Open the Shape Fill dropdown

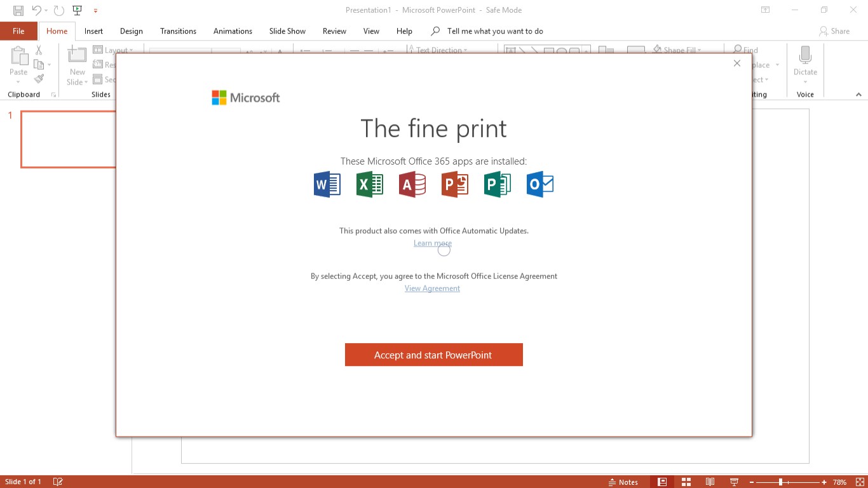[677, 50]
